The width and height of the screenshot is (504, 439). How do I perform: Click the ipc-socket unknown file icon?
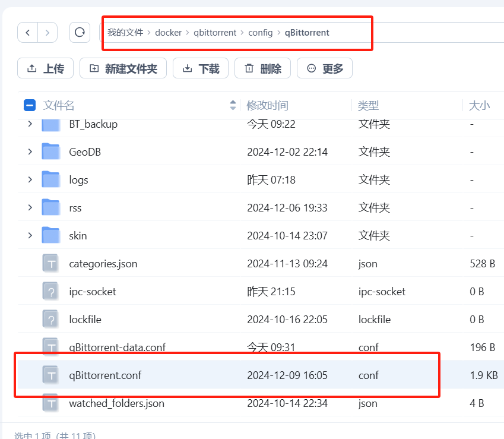51,292
